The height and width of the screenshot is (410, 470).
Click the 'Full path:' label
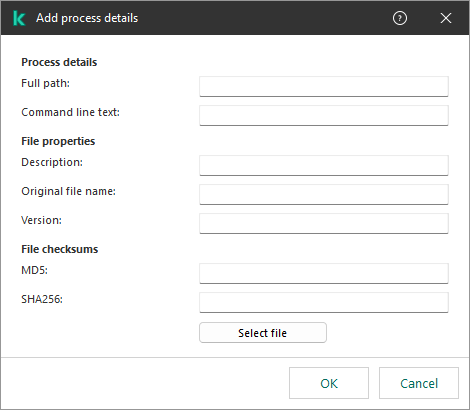click(x=46, y=83)
